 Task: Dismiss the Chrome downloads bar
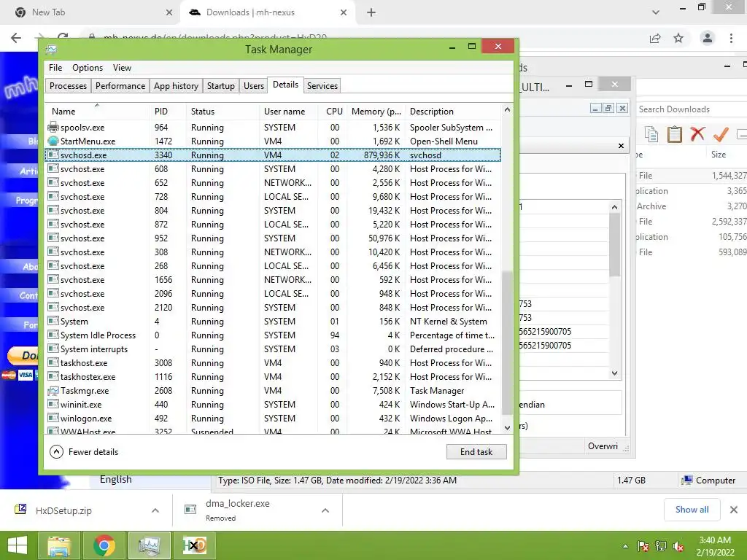click(x=734, y=510)
